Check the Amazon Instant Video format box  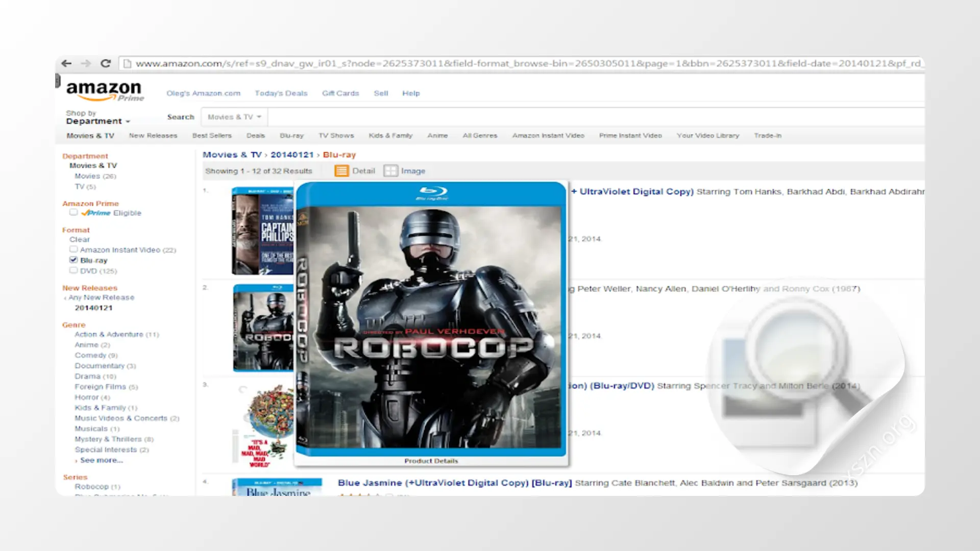click(x=73, y=249)
